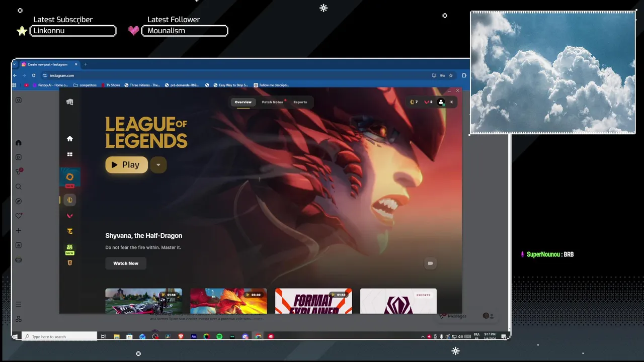Screen dimensions: 644x362
Task: Open Chrome extensions puzzle icon
Action: [x=464, y=75]
